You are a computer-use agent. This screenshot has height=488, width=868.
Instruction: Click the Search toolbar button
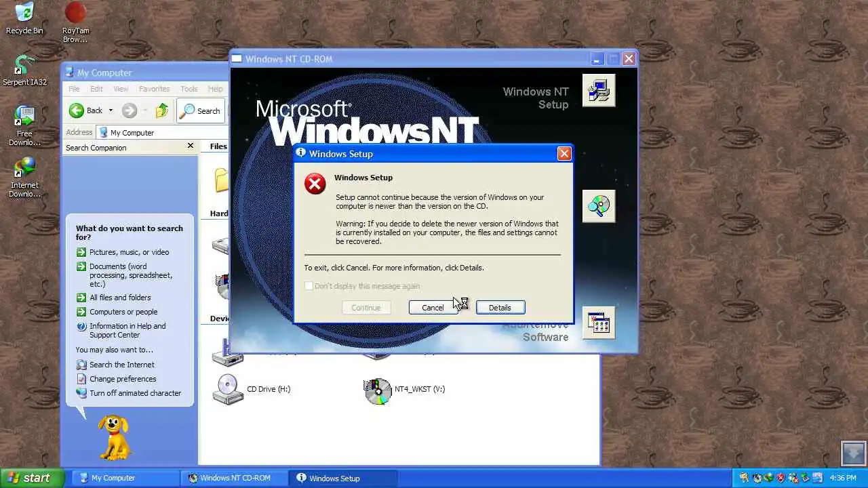coord(201,110)
